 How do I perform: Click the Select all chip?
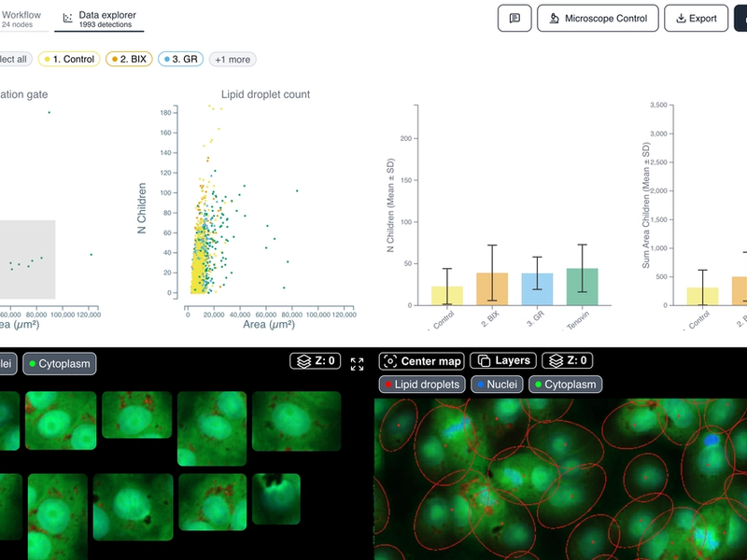14,59
